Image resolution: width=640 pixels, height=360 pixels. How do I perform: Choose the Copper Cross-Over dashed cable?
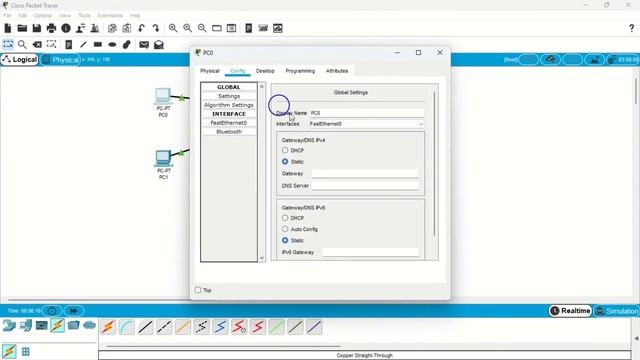164,327
